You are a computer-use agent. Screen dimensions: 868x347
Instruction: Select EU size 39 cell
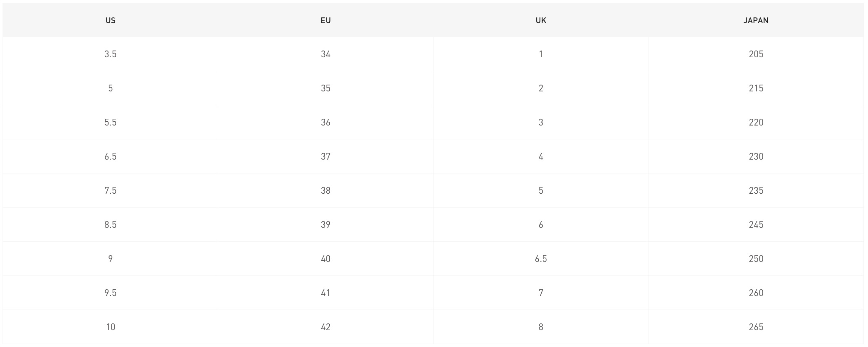click(325, 225)
